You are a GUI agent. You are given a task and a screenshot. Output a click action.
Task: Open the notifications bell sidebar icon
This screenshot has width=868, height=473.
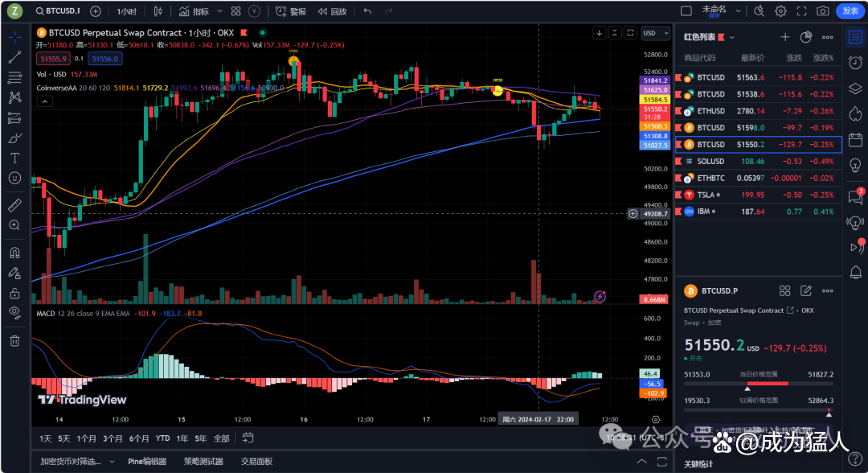[x=855, y=272]
